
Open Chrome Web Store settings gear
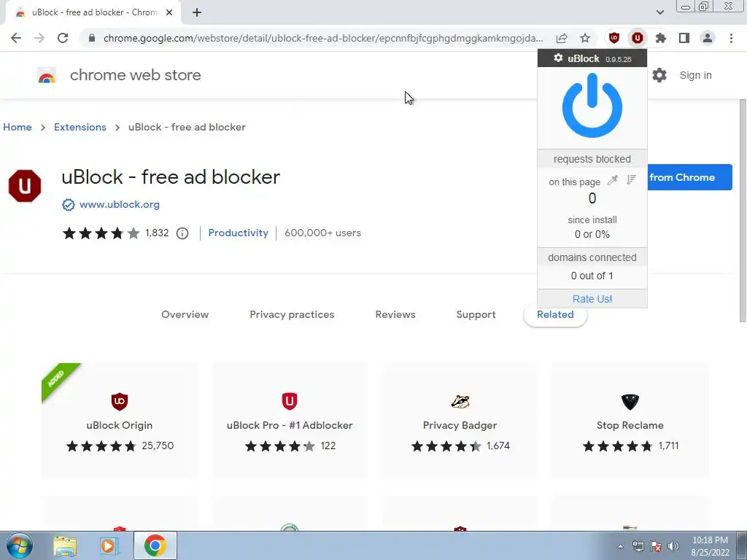point(659,75)
